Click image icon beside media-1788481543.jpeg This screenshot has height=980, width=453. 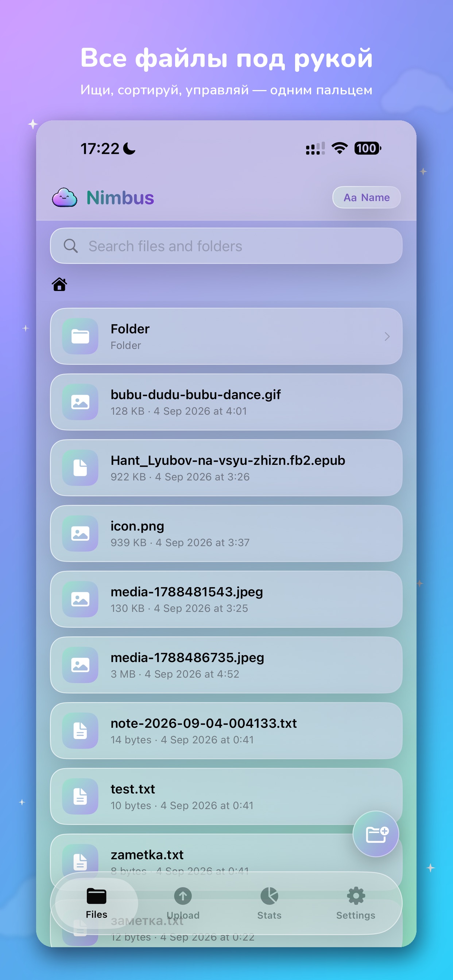coord(80,599)
